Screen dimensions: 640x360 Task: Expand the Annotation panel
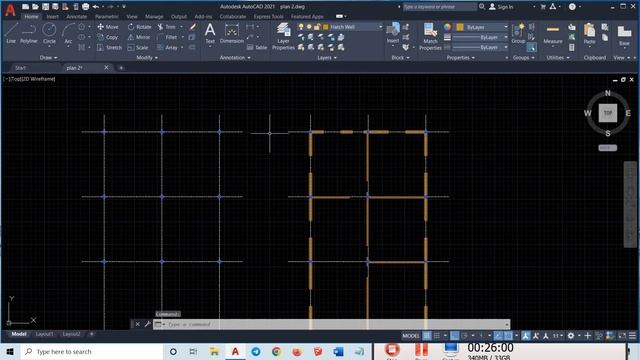(235, 58)
